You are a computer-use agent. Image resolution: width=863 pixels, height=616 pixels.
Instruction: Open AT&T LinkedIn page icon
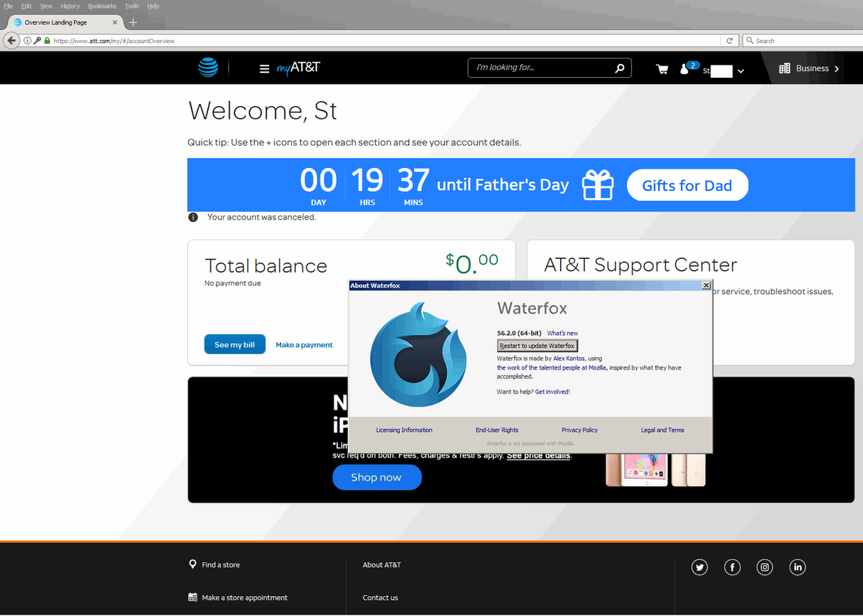tap(798, 567)
